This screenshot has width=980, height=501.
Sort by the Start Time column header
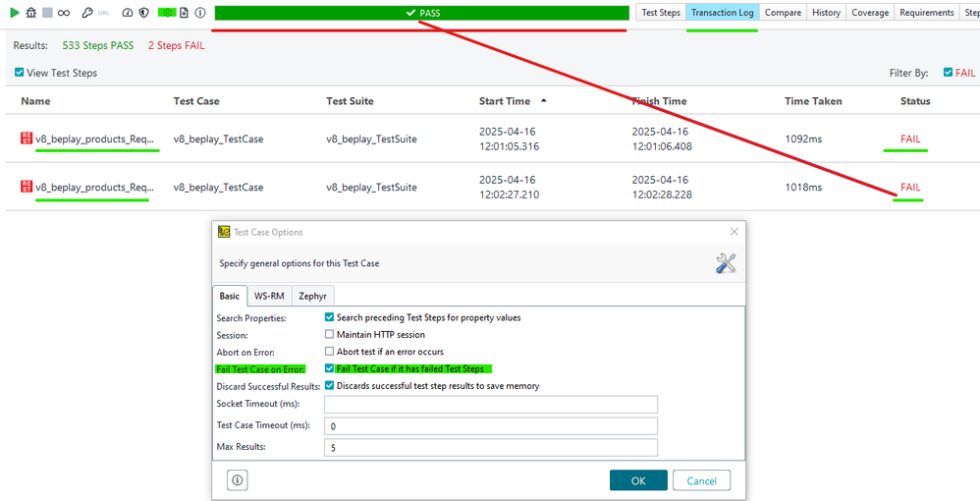coord(505,101)
